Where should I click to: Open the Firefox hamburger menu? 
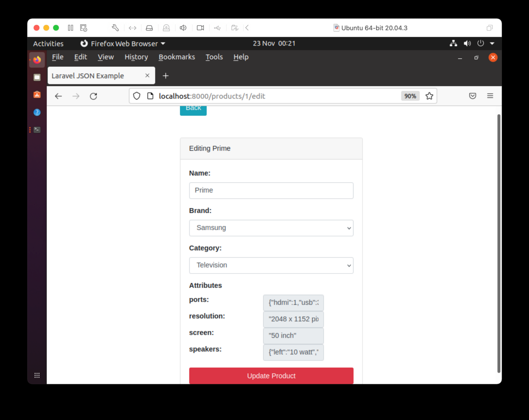(x=490, y=96)
